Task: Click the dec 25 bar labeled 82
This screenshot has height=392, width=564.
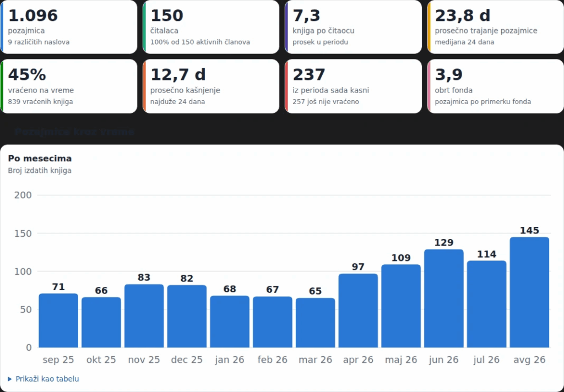Action: click(187, 316)
